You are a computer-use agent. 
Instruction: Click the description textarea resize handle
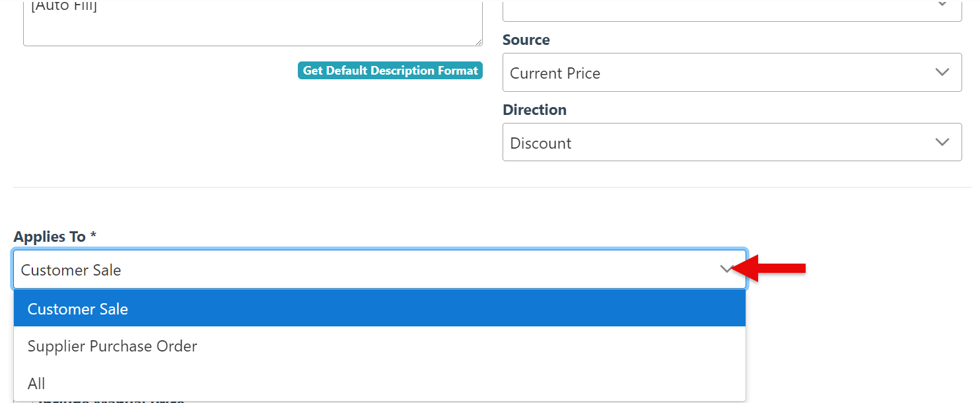[478, 42]
